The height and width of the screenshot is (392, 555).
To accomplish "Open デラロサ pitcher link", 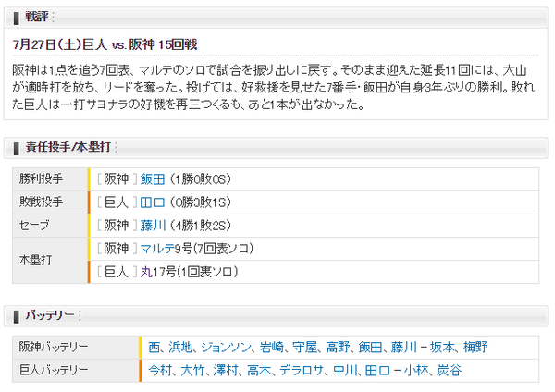I will [302, 371].
